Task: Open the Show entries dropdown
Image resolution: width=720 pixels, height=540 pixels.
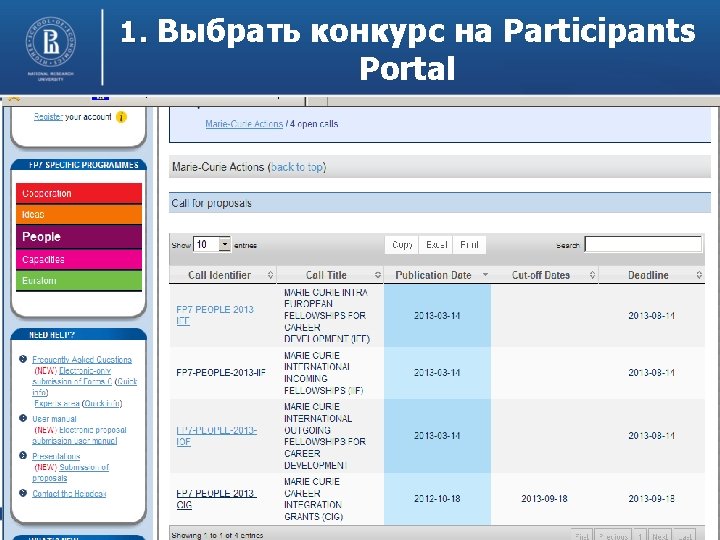Action: 212,244
